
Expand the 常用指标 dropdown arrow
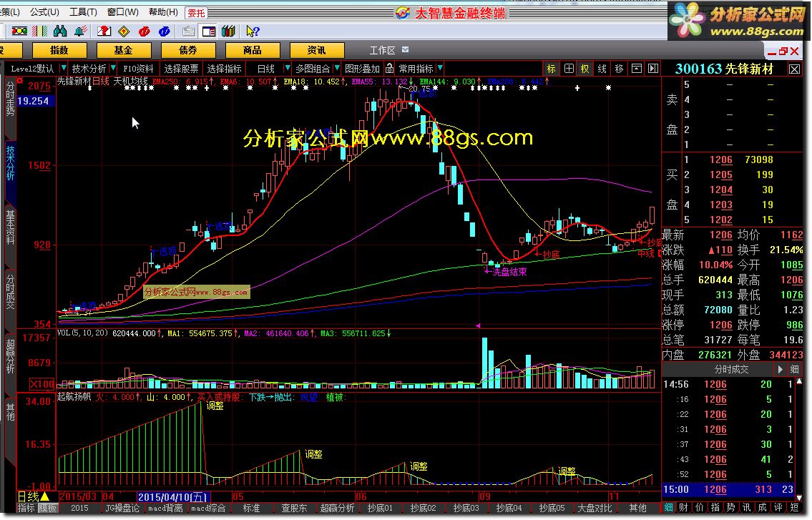440,69
